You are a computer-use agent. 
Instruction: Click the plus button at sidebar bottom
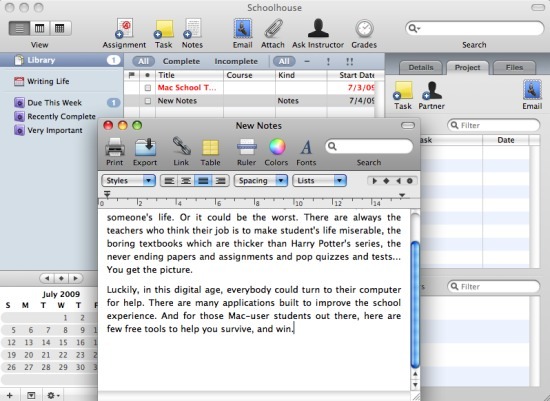click(x=10, y=395)
